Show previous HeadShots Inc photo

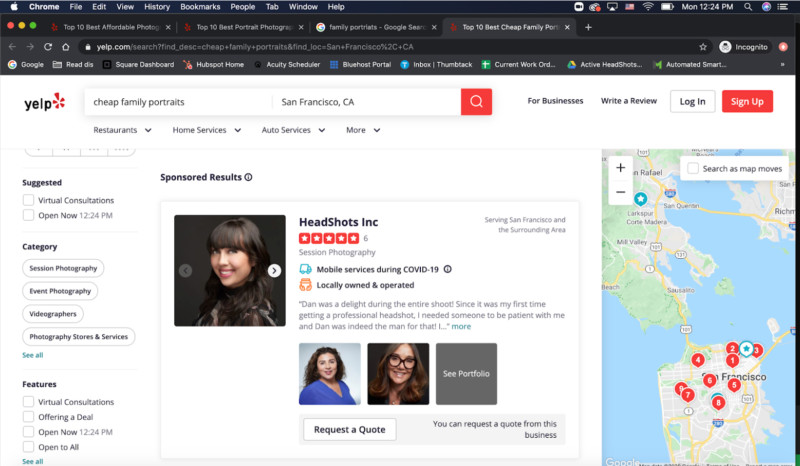(185, 271)
